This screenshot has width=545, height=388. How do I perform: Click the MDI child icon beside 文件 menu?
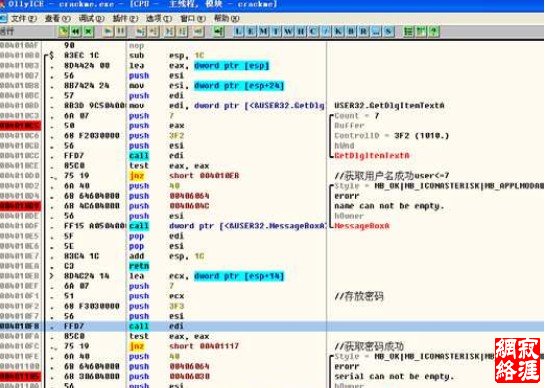[3, 18]
